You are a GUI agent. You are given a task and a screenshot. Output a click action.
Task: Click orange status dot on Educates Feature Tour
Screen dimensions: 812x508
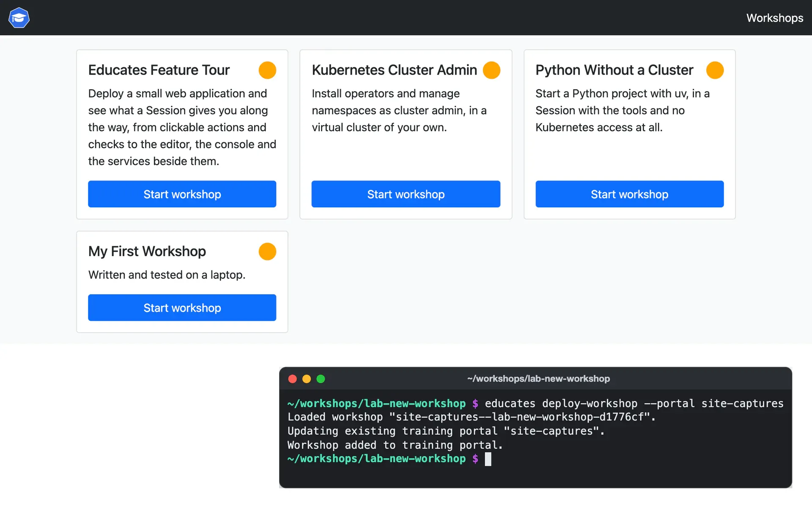267,70
